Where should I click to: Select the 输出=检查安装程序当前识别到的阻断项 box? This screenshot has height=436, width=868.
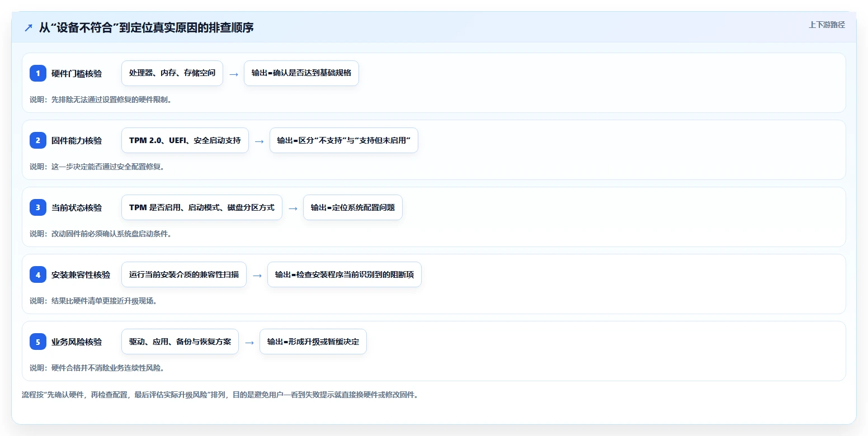tap(345, 274)
